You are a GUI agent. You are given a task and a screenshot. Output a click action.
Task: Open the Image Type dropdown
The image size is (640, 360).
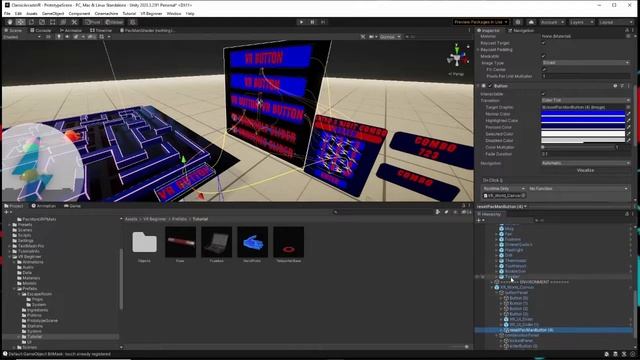[586, 63]
